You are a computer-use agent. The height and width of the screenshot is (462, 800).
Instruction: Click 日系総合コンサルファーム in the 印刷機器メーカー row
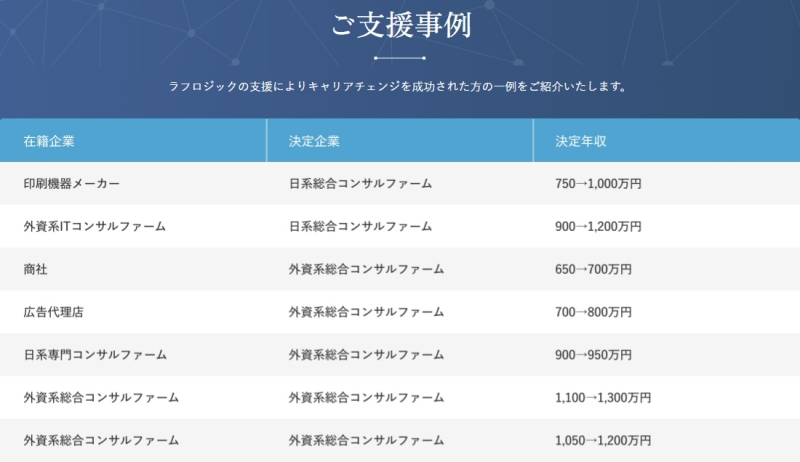coord(360,184)
